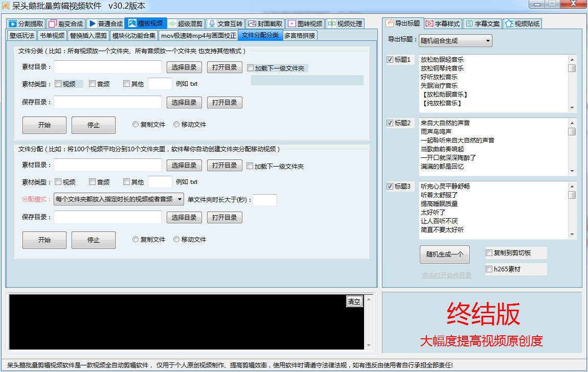
Task: Select the 模板视频 tab icon
Action: pos(132,23)
